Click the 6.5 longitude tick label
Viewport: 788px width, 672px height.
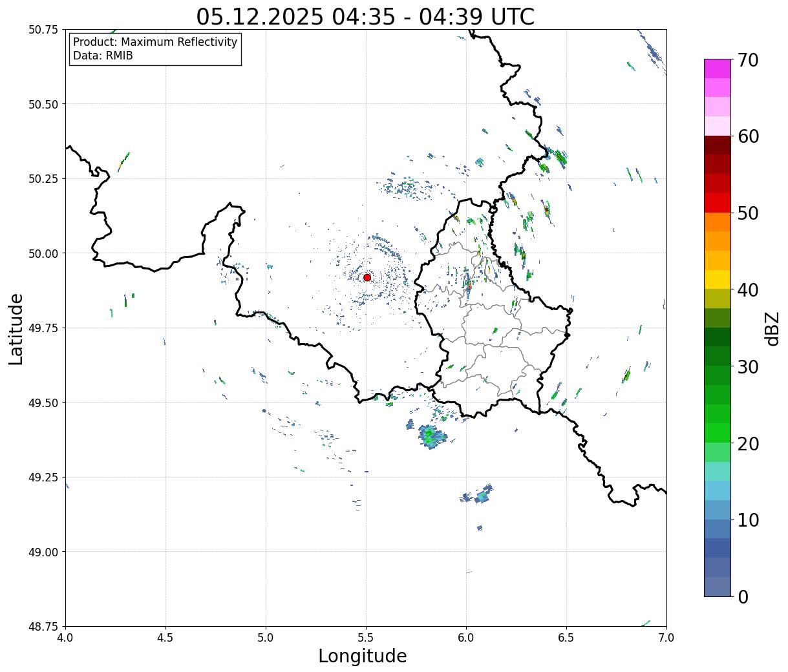(566, 637)
